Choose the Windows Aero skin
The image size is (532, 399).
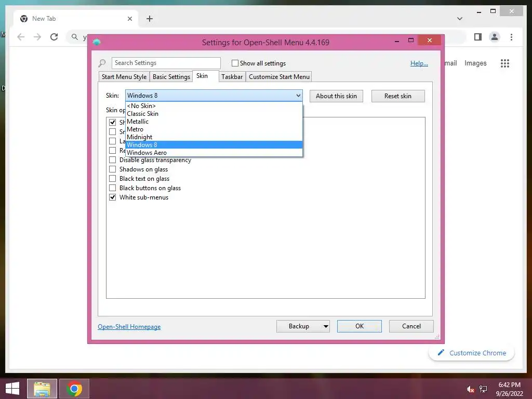[x=214, y=153]
